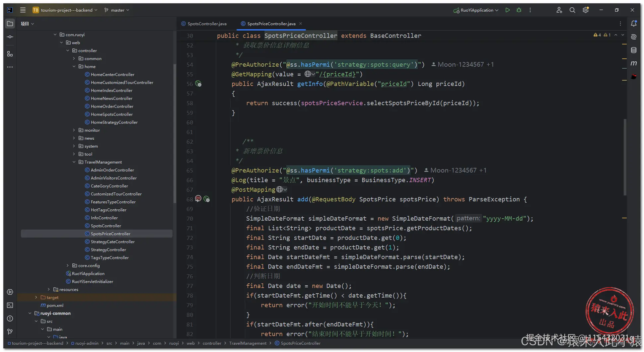Expand the system folder

74,146
